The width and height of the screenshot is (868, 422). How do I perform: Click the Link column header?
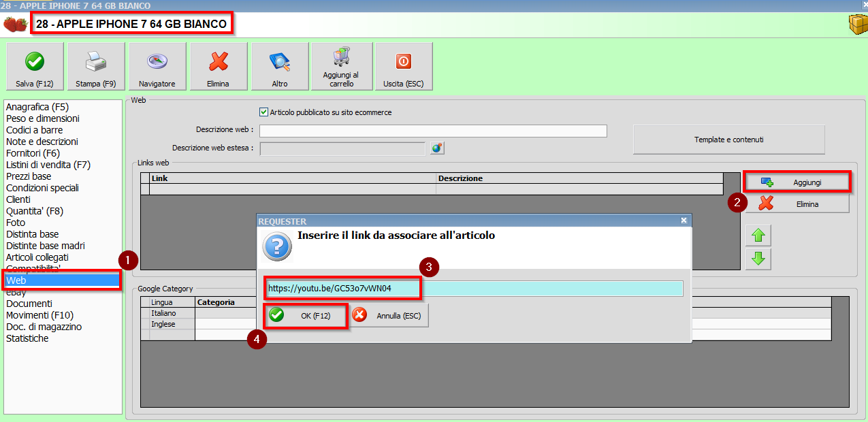point(293,178)
